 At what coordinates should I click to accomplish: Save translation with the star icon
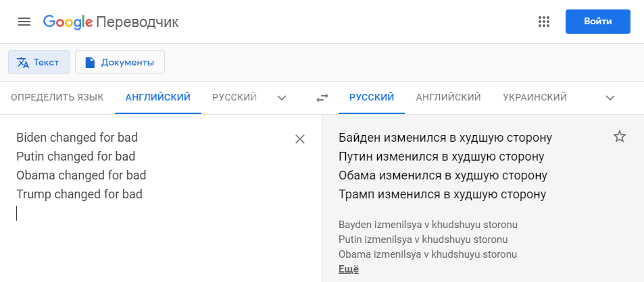point(620,136)
